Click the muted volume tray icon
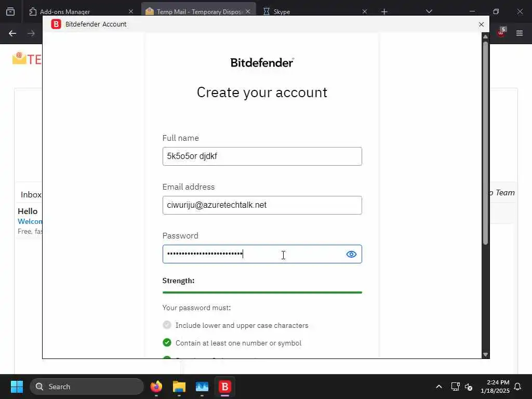 tap(469, 387)
